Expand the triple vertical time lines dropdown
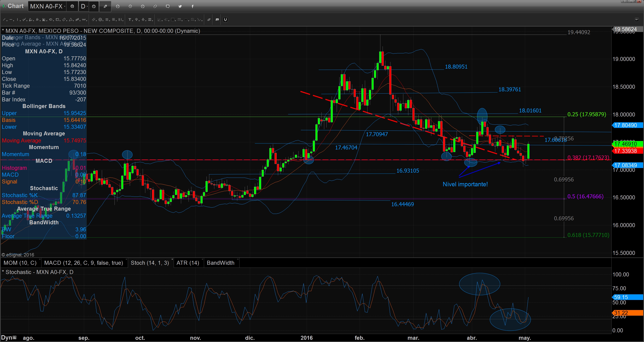644x342 pixels. (123, 21)
